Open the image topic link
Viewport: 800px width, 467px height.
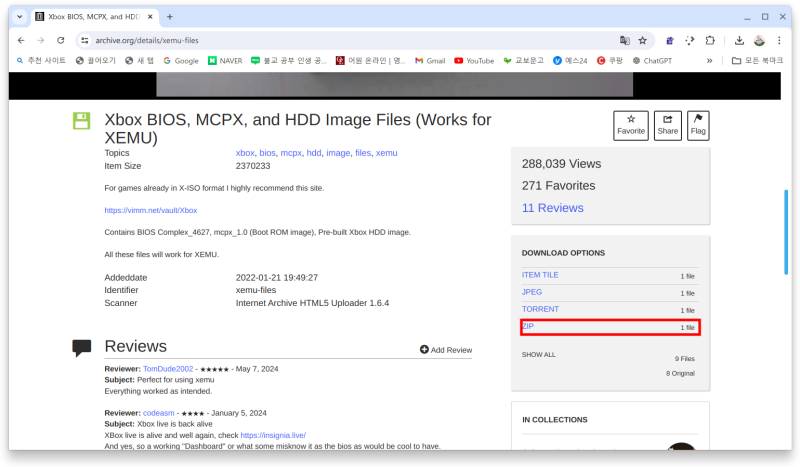point(338,153)
